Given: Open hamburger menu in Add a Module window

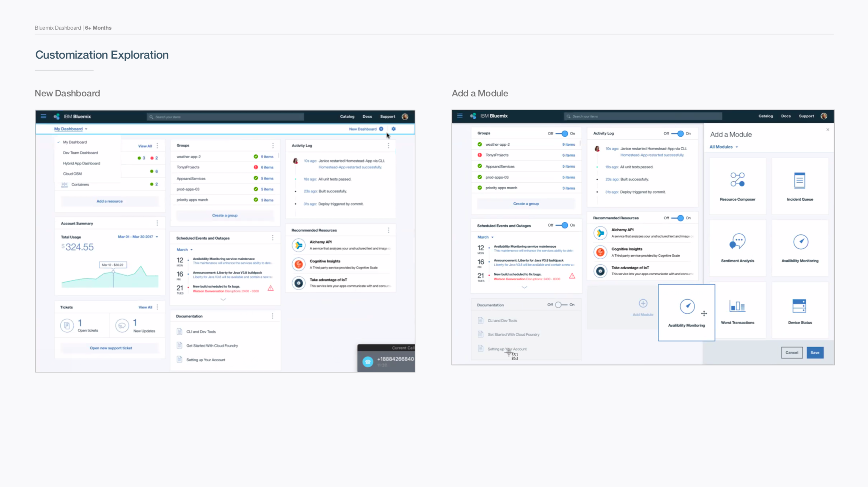Looking at the screenshot, I should (460, 116).
